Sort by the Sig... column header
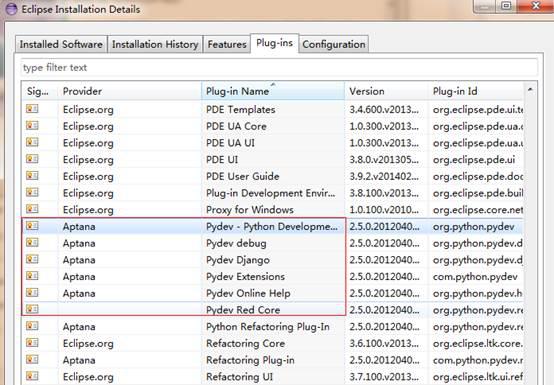The image size is (554, 385). (x=39, y=91)
